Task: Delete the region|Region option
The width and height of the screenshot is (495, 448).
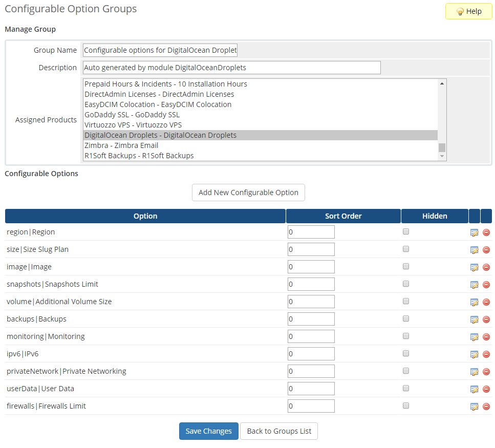Action: (x=486, y=232)
